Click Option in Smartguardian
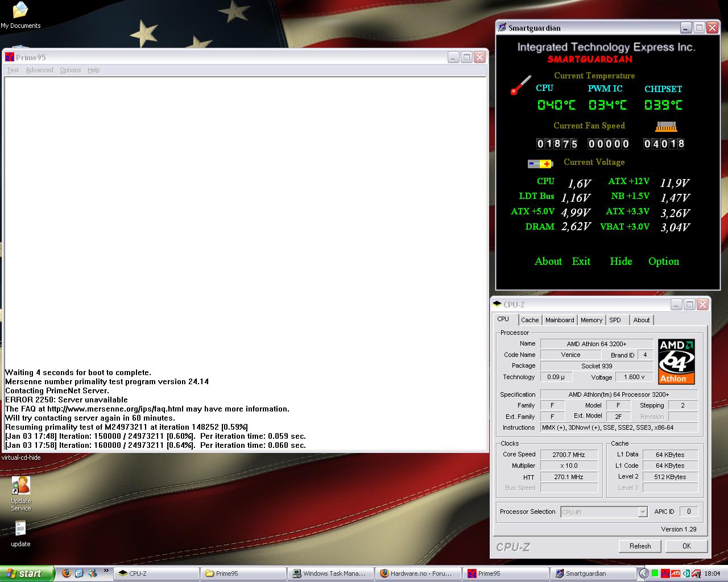The width and height of the screenshot is (728, 582). (x=664, y=261)
